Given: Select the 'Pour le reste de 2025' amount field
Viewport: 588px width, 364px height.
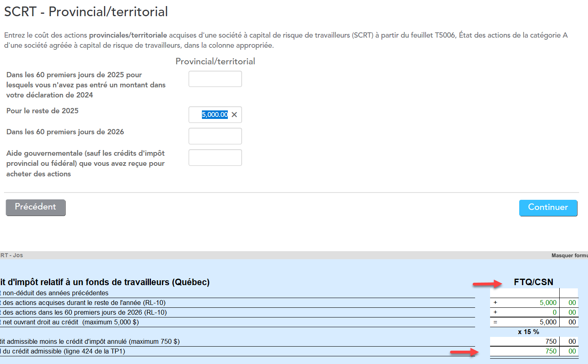Looking at the screenshot, I should coord(215,114).
